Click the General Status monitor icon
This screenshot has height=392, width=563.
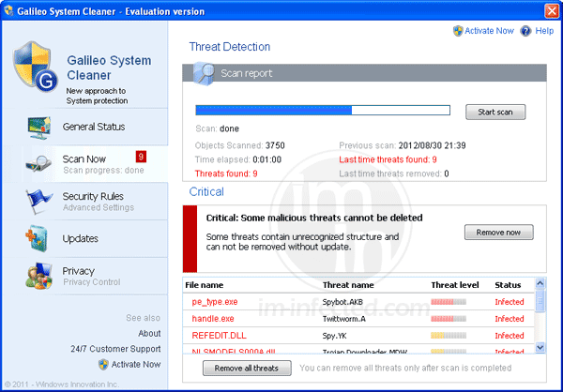click(x=39, y=128)
